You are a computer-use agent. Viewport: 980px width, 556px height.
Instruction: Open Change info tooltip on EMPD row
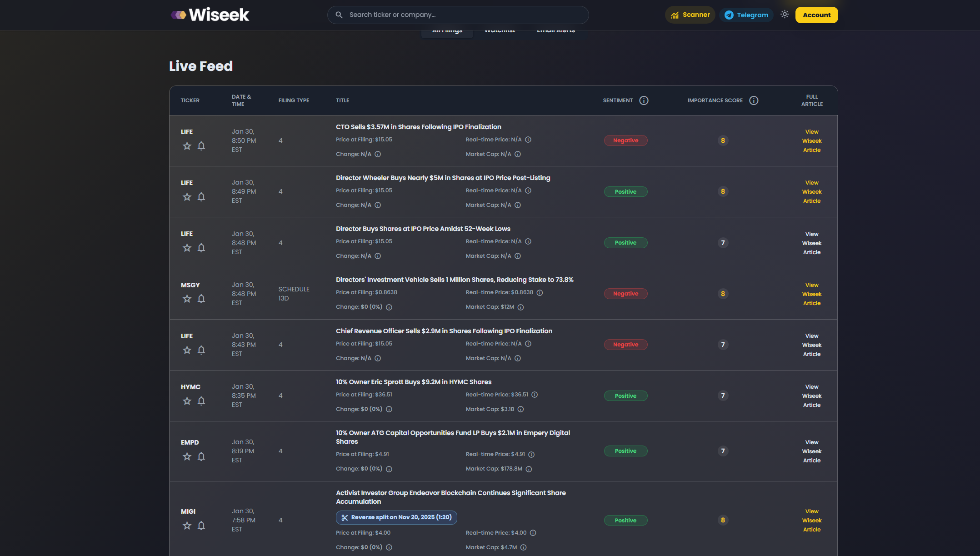(x=389, y=469)
